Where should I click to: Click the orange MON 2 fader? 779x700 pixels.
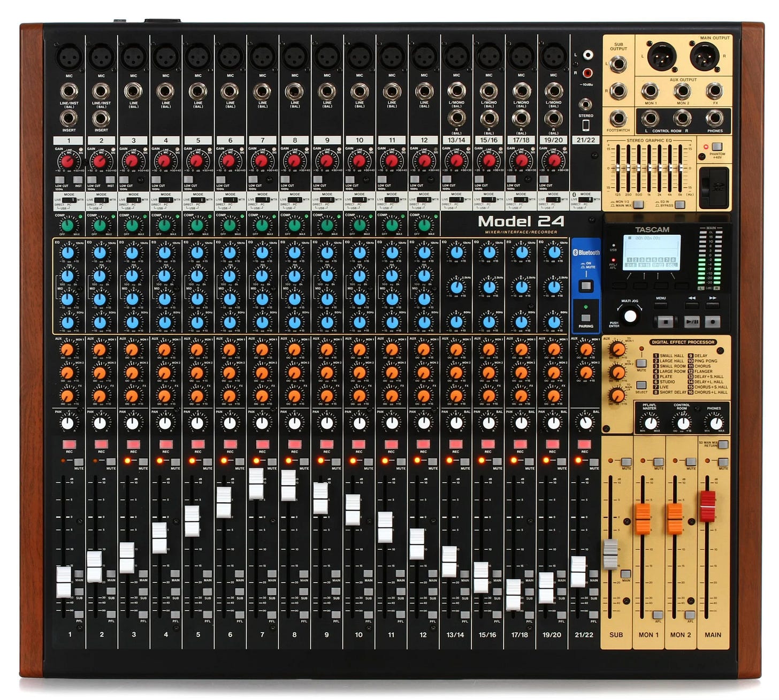click(675, 519)
